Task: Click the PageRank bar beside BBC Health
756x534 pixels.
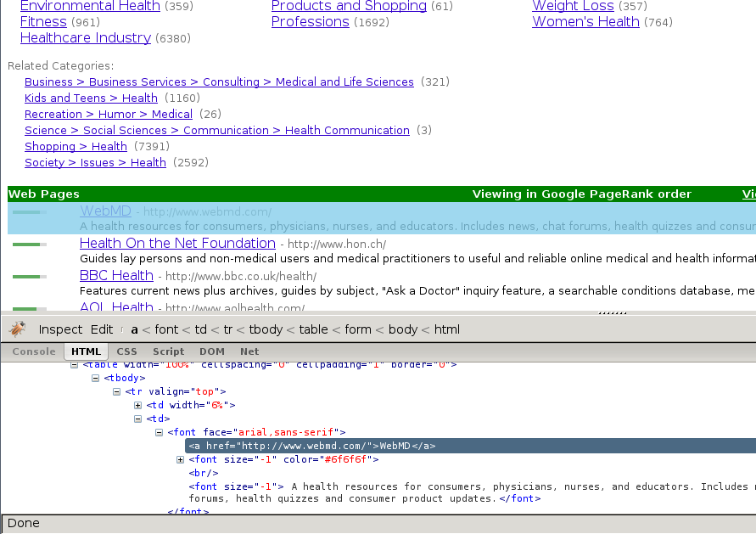Action: point(29,276)
